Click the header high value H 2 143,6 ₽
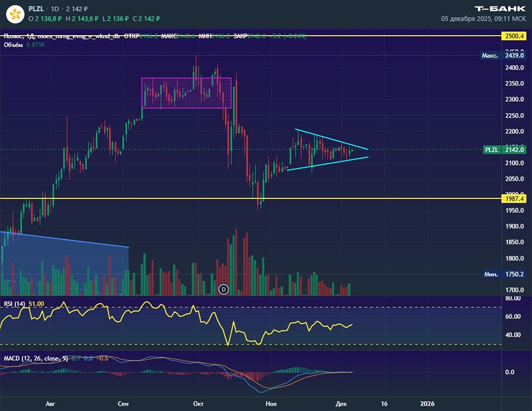 [82, 19]
